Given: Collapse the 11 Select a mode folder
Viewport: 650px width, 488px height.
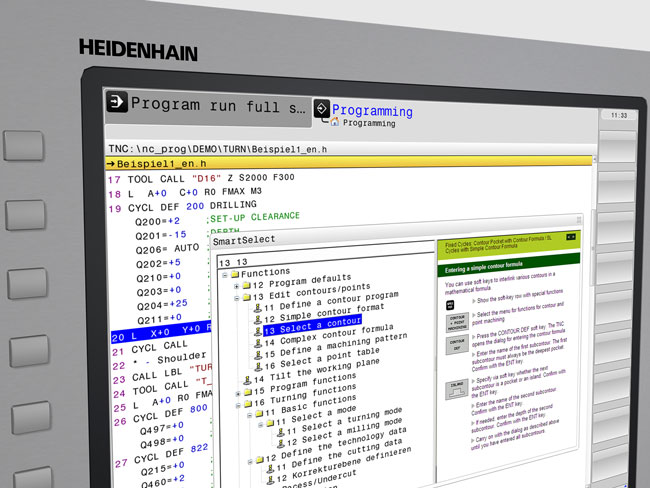Looking at the screenshot, I should (260, 425).
